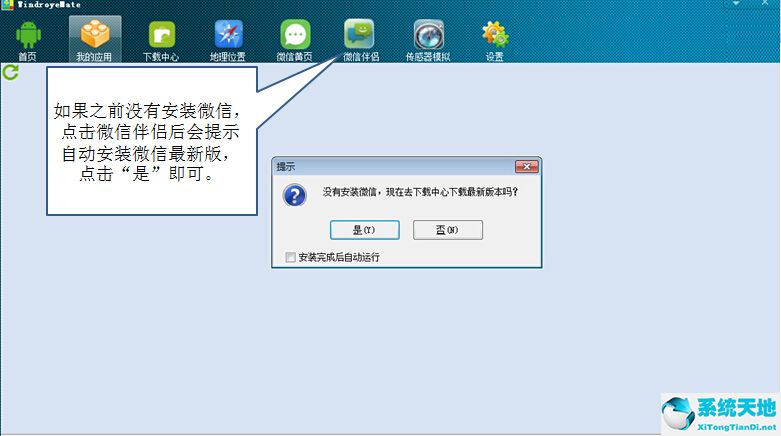This screenshot has width=781, height=436.
Task: Close the 提示 dialog with red X
Action: pyautogui.click(x=526, y=166)
